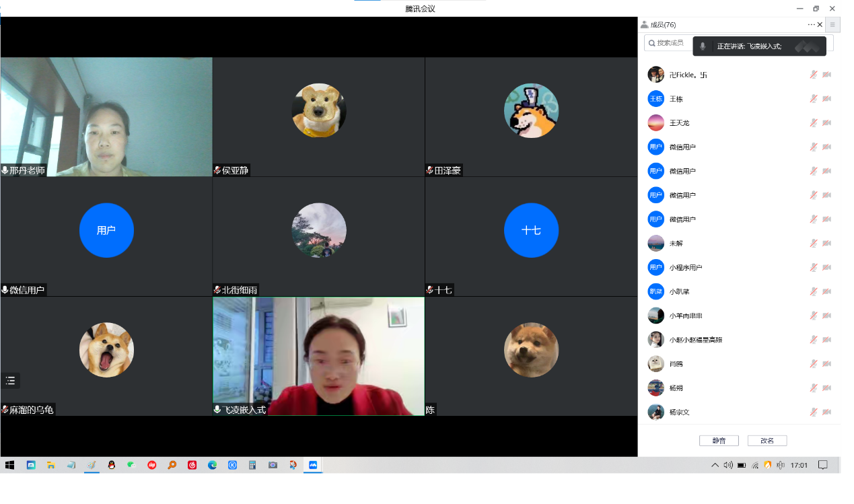Viewport: 854px width, 504px height.
Task: Click the 静音 mute button
Action: pos(719,441)
